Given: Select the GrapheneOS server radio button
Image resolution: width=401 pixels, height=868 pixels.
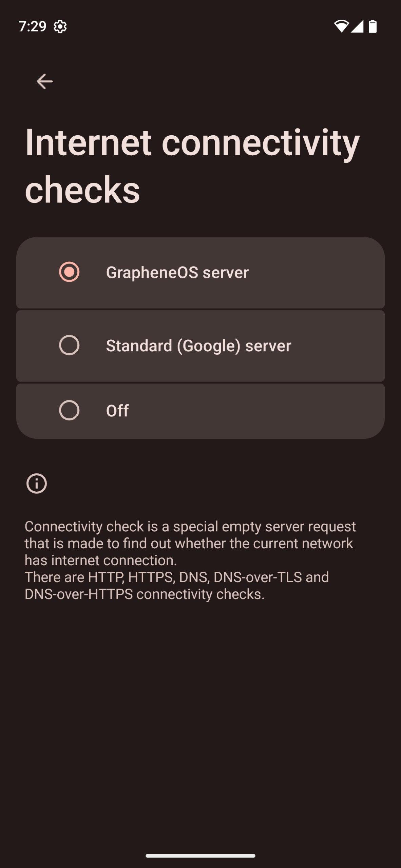Looking at the screenshot, I should pyautogui.click(x=69, y=272).
